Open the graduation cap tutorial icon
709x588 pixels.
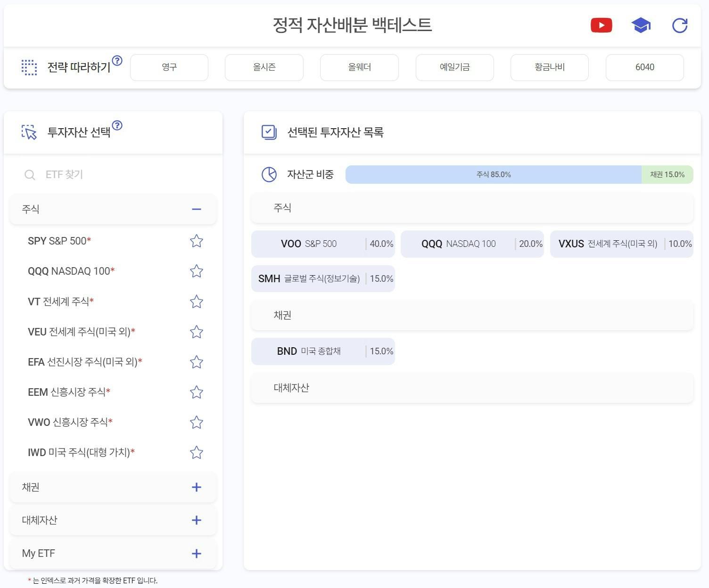point(641,25)
